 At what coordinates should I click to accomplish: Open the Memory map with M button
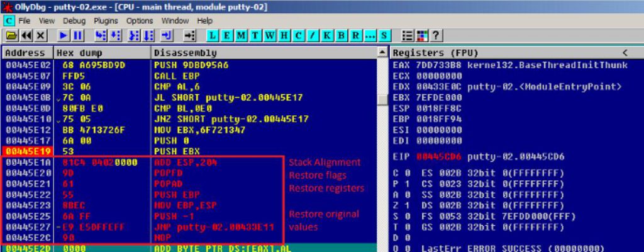(x=241, y=36)
